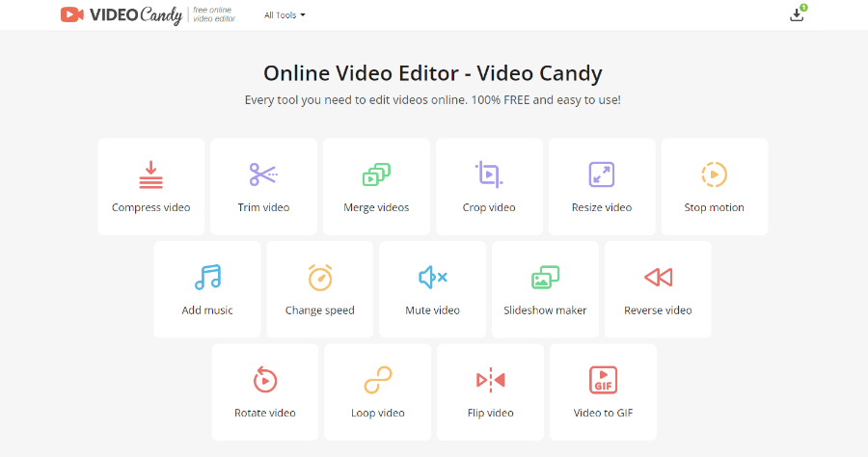This screenshot has height=457, width=868.
Task: Click the Compress video download-arrow icon
Action: point(150,175)
